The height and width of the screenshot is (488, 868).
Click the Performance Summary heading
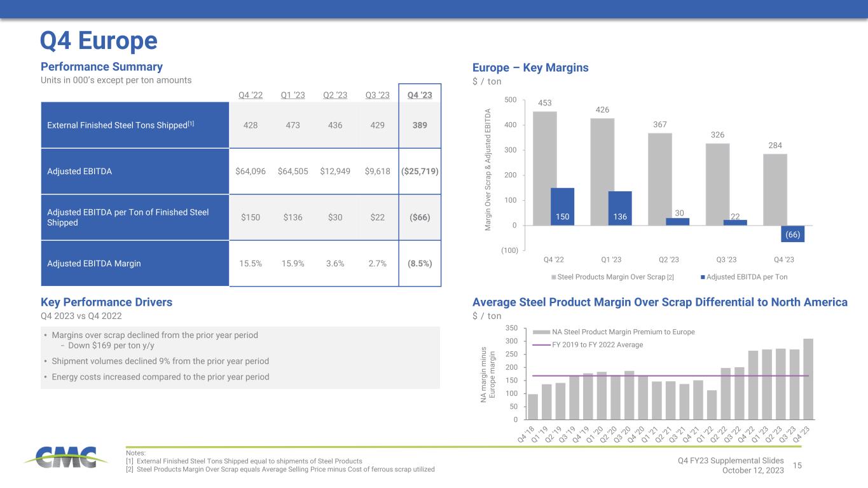(102, 67)
